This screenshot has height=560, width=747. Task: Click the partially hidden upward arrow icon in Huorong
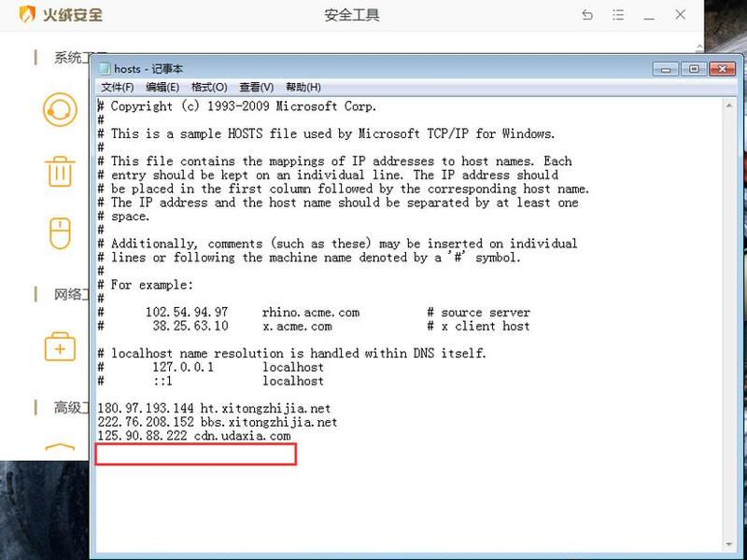coord(60,448)
